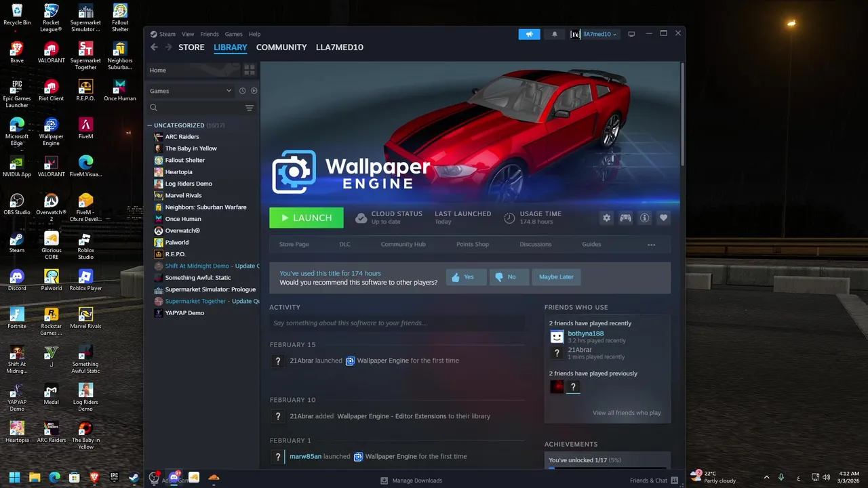Open Rocket League desktop shortcut
This screenshot has width=868, height=488.
click(x=51, y=18)
